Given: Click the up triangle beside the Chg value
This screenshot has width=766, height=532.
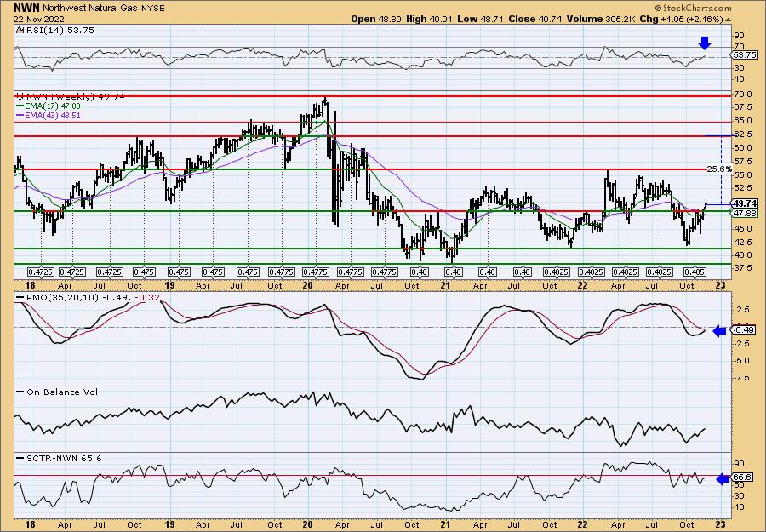Looking at the screenshot, I should click(728, 20).
